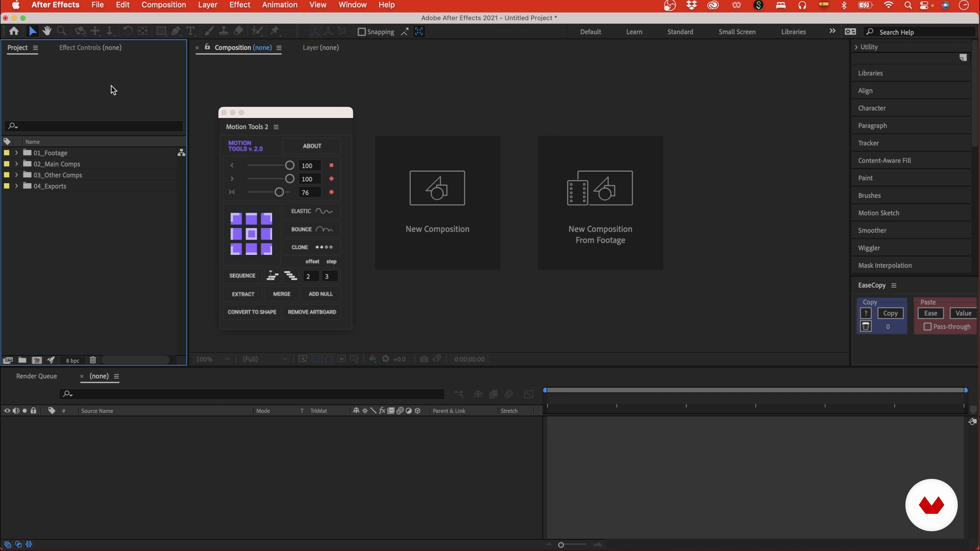The image size is (980, 551).
Task: Expand the Utility panel chevron
Action: pyautogui.click(x=856, y=47)
